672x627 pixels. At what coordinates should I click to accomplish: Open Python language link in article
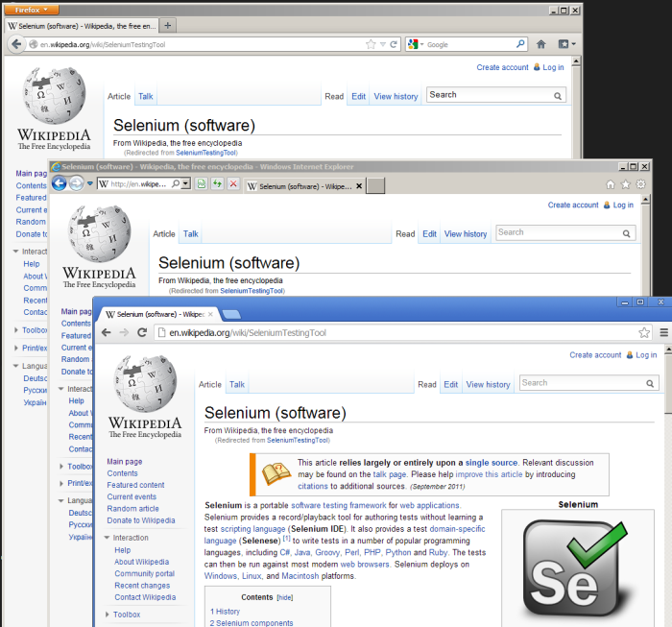pyautogui.click(x=398, y=552)
